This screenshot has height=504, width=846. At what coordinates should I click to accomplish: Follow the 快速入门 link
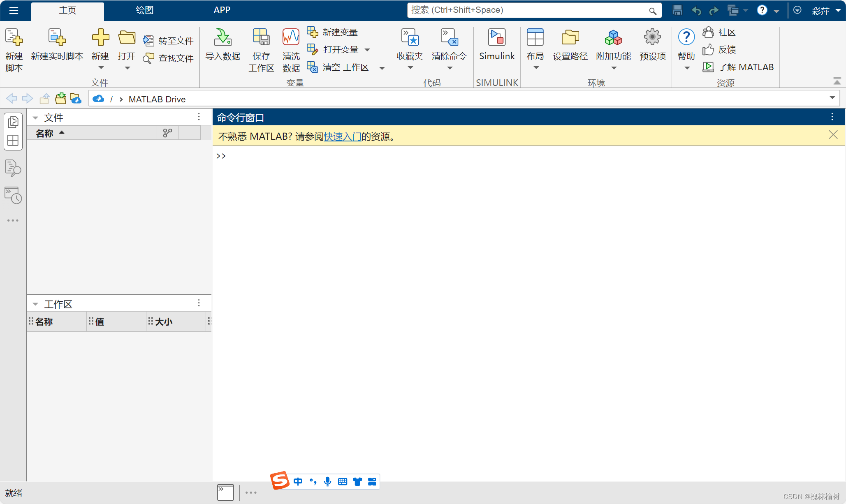[342, 136]
